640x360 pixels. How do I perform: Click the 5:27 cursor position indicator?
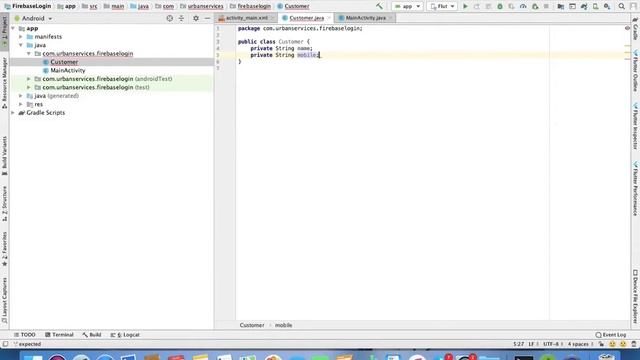click(x=518, y=344)
